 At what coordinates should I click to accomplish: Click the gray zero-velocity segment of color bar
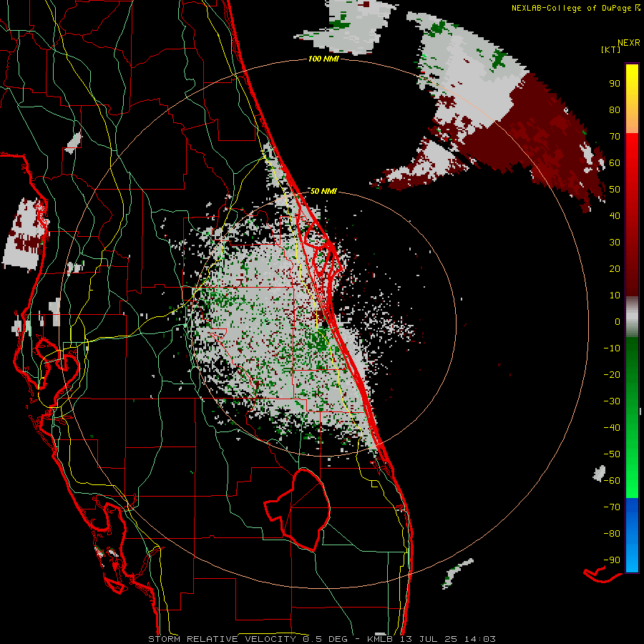click(x=632, y=317)
